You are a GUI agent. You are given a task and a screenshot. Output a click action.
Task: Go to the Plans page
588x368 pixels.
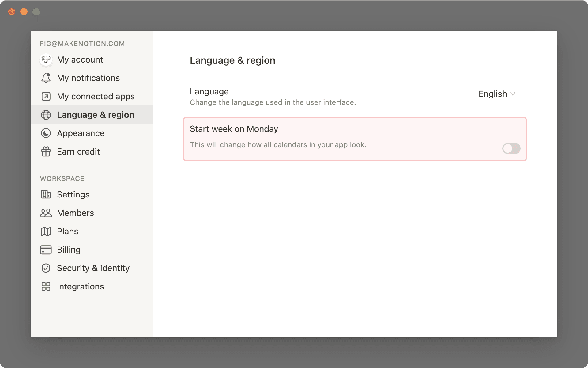[x=67, y=231]
